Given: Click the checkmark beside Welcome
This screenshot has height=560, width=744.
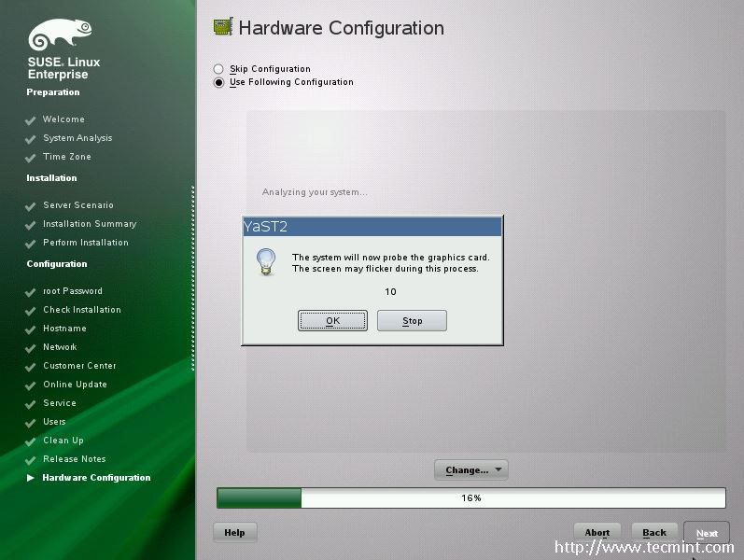Looking at the screenshot, I should (31, 120).
